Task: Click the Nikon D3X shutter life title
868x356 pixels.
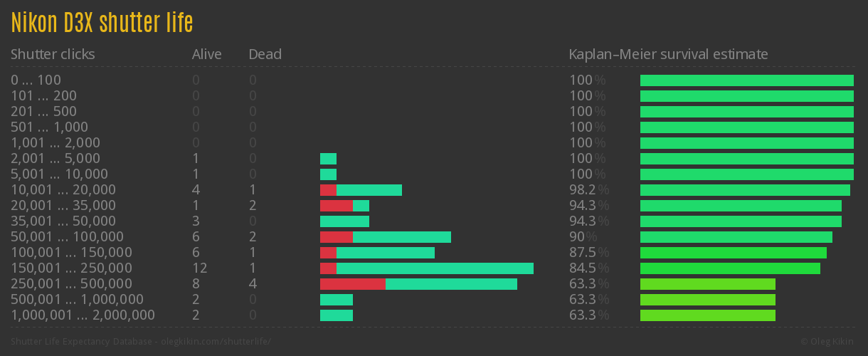Action: (102, 23)
